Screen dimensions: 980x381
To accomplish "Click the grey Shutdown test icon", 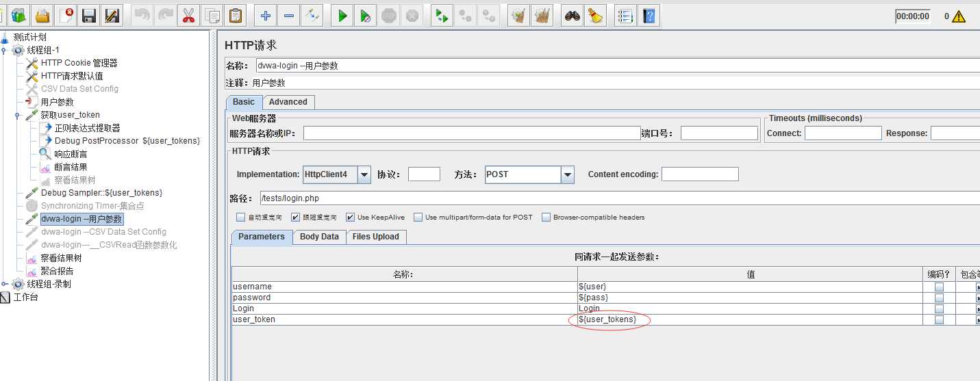I will click(412, 15).
